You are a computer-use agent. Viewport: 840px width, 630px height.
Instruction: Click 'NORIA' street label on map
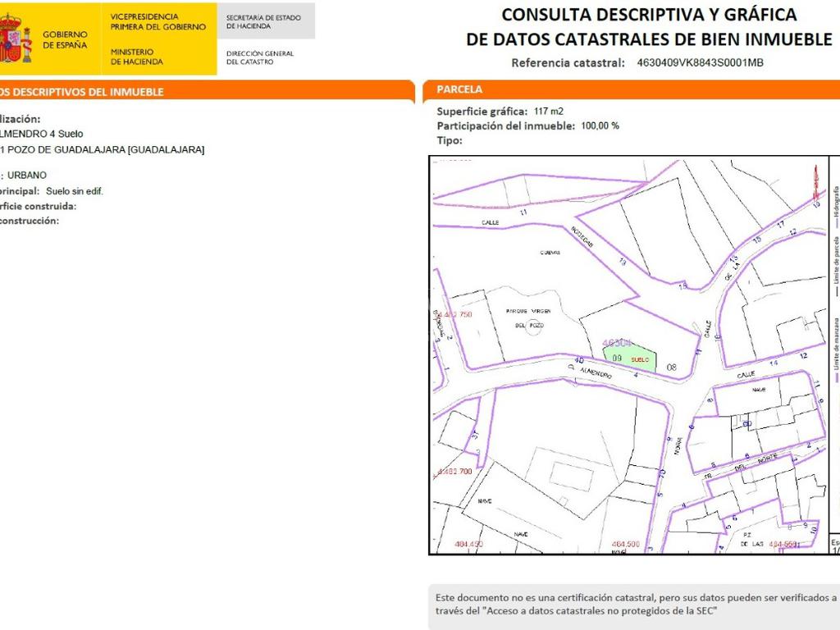pos(678,446)
